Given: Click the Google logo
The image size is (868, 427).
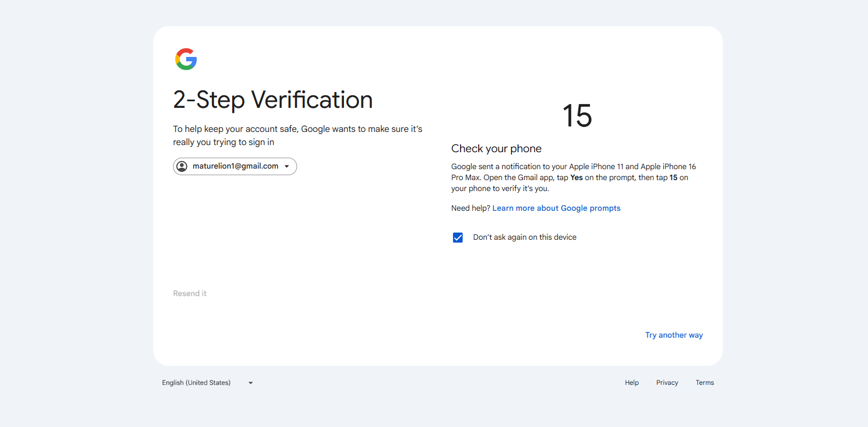Looking at the screenshot, I should (186, 59).
